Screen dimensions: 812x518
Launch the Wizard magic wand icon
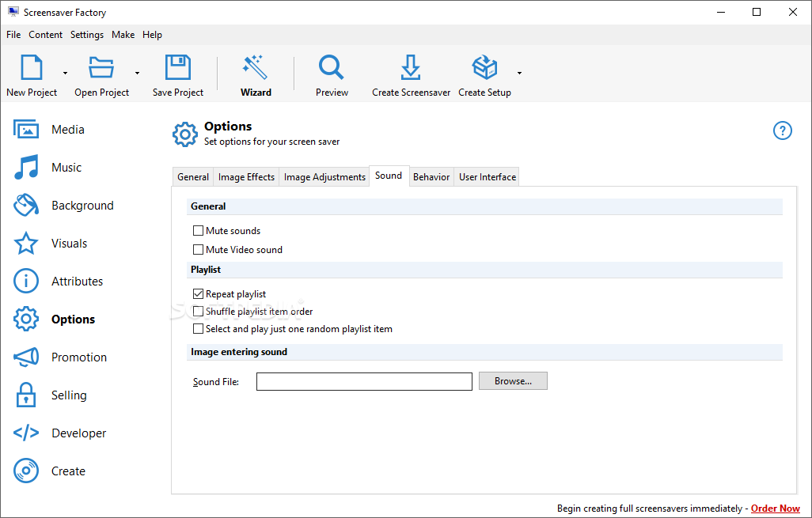pos(256,67)
